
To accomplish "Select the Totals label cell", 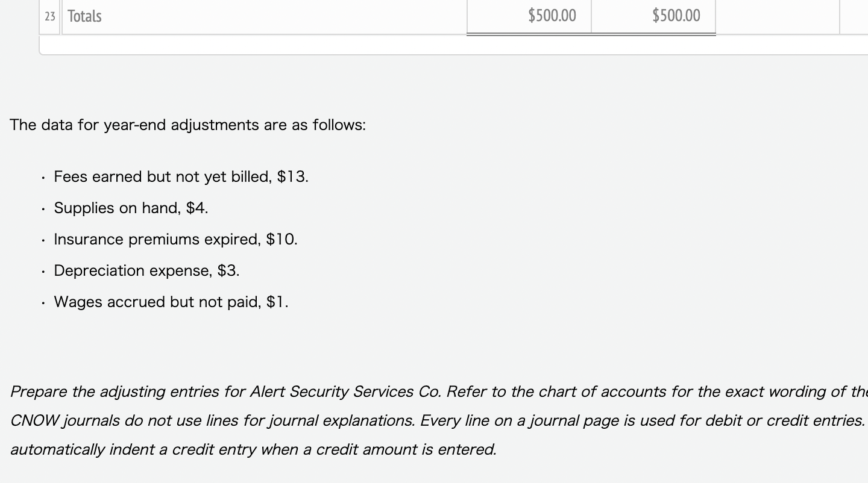I will 84,16.
